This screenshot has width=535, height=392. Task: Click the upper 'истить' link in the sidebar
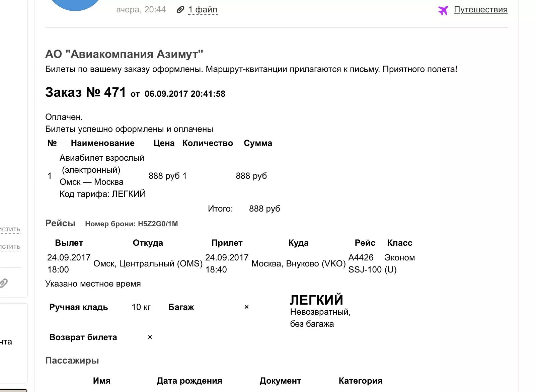10,229
